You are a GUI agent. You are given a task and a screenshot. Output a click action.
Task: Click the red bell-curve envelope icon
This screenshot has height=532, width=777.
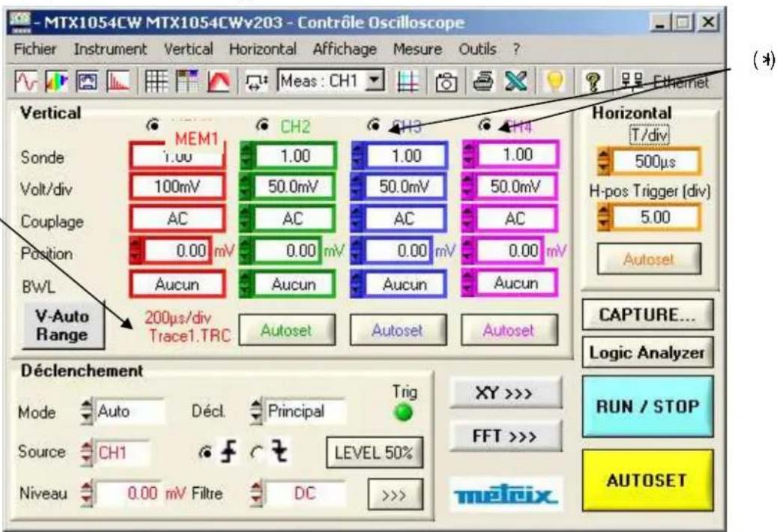click(x=219, y=82)
